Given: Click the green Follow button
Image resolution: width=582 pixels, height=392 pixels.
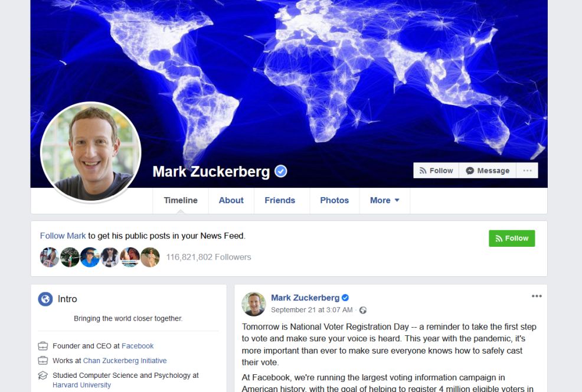Looking at the screenshot, I should [512, 239].
